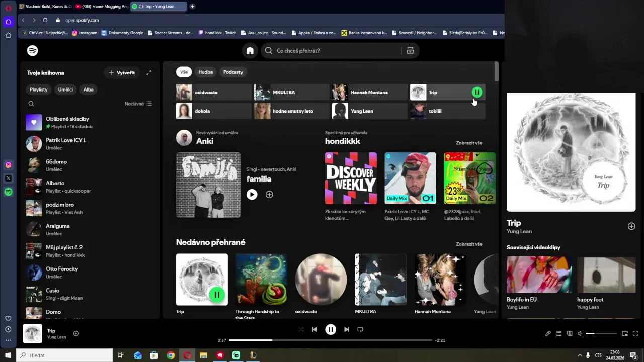Reload the page in Opera
This screenshot has width=644, height=362.
pyautogui.click(x=45, y=20)
